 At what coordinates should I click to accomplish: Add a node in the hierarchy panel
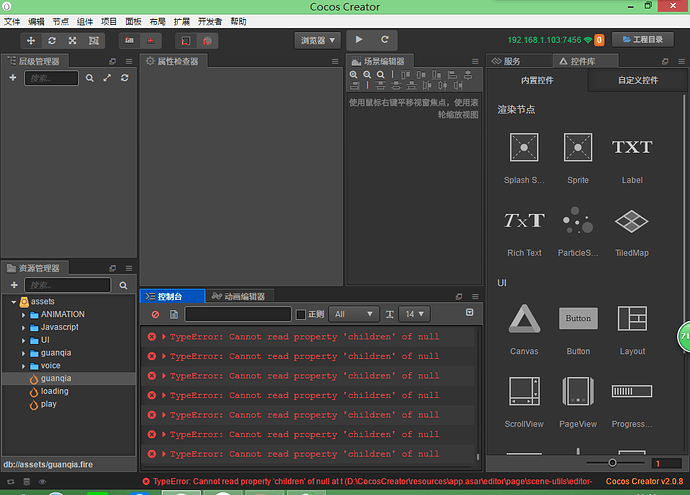tap(13, 78)
